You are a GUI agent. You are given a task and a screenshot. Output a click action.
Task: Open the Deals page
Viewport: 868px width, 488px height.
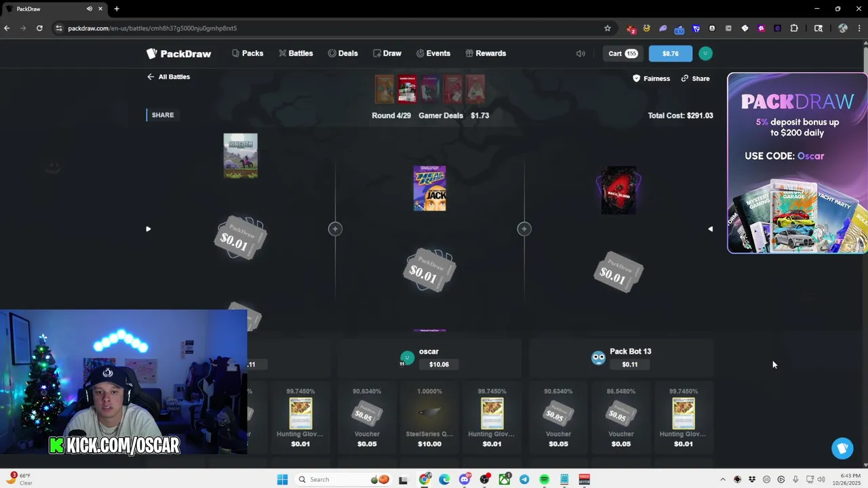pyautogui.click(x=342, y=53)
